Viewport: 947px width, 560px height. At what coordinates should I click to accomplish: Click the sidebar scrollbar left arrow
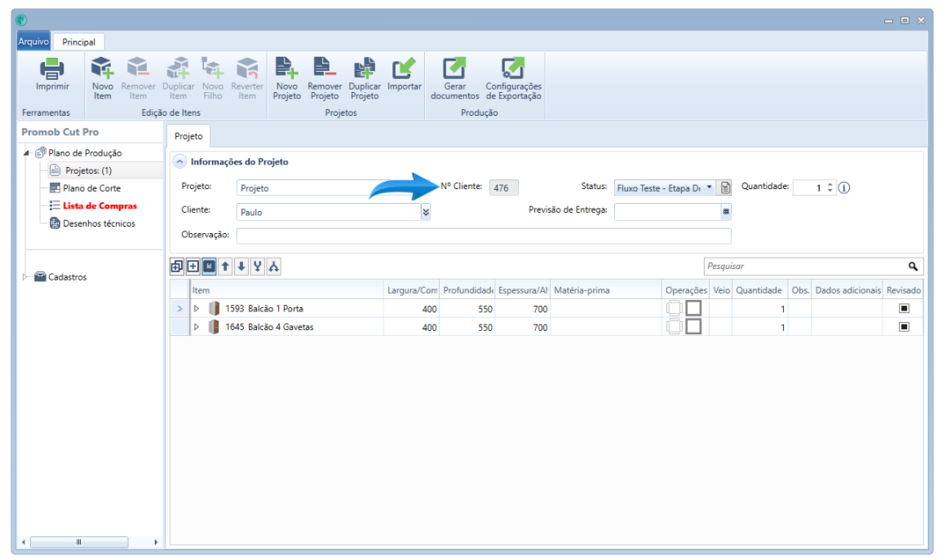(x=24, y=542)
